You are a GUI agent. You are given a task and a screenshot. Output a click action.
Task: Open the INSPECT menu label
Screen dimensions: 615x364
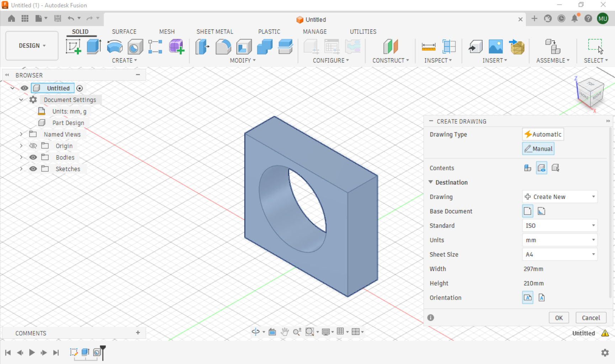[438, 60]
